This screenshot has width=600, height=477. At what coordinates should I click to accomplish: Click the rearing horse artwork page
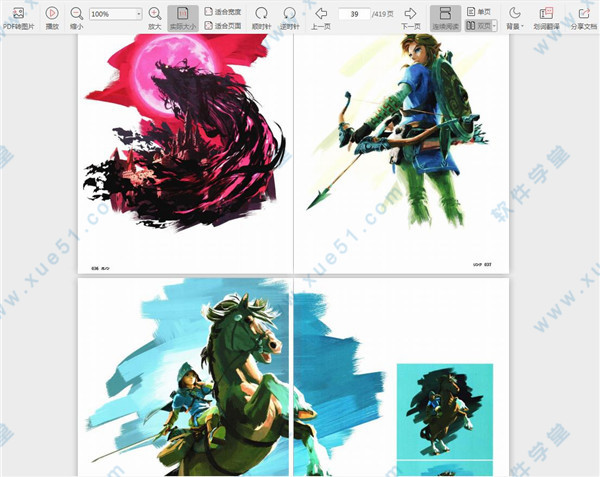point(186,377)
